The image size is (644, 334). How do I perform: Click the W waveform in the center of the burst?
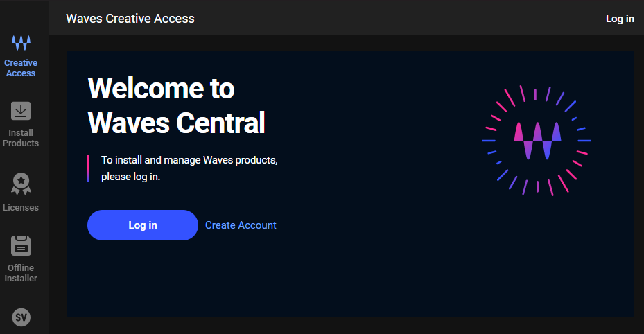pos(537,141)
